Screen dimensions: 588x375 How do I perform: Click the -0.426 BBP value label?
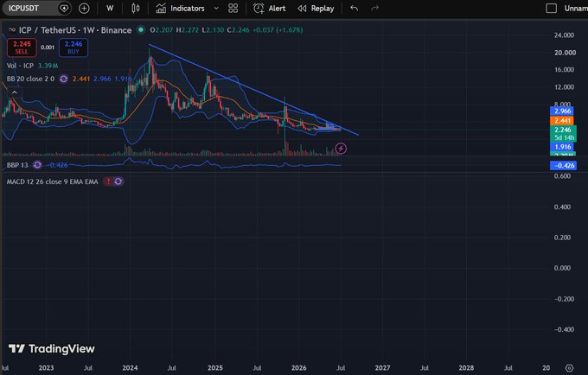coord(563,166)
